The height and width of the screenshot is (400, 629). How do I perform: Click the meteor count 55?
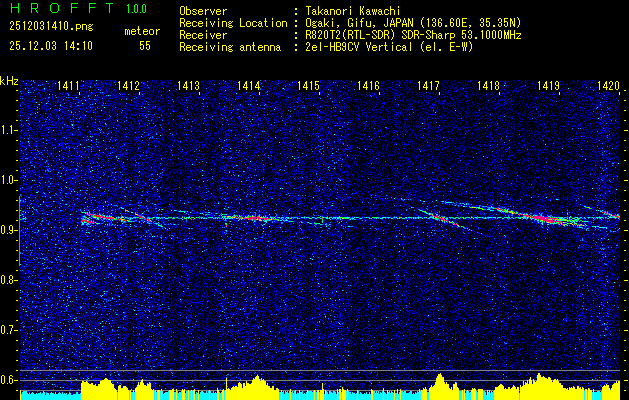(145, 46)
